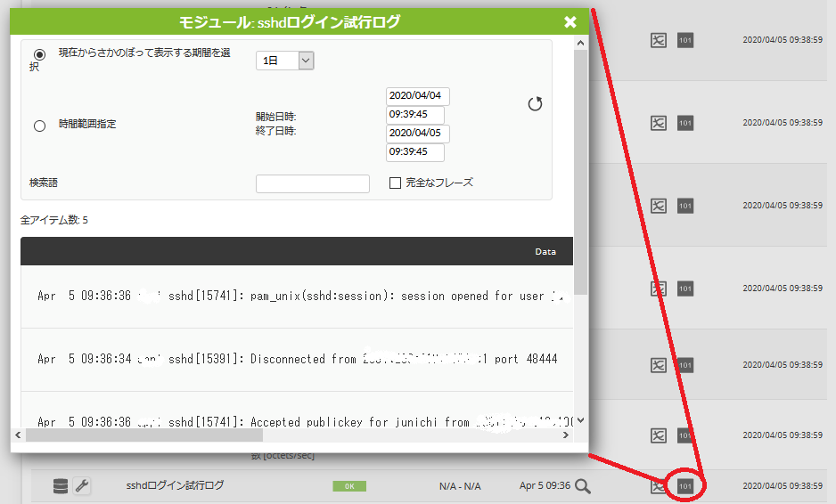This screenshot has height=504, width=836.
Task: Click the dialog's scroll-down arrow
Action: coord(580,420)
